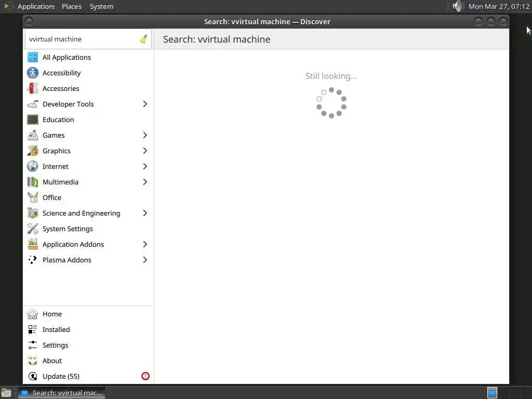Expand the Developer Tools chevron
This screenshot has width=532, height=399.
point(145,104)
